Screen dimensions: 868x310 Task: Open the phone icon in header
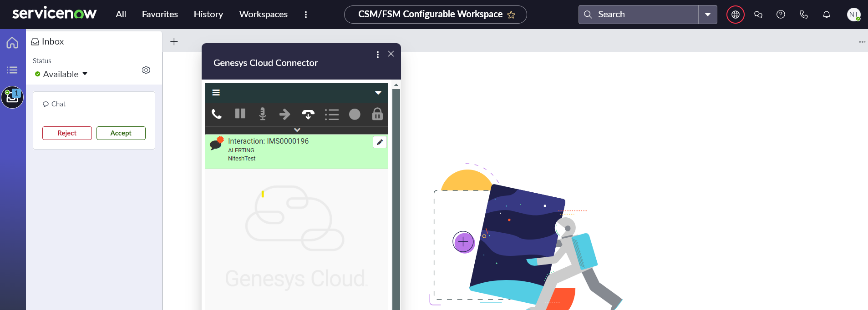pos(804,15)
